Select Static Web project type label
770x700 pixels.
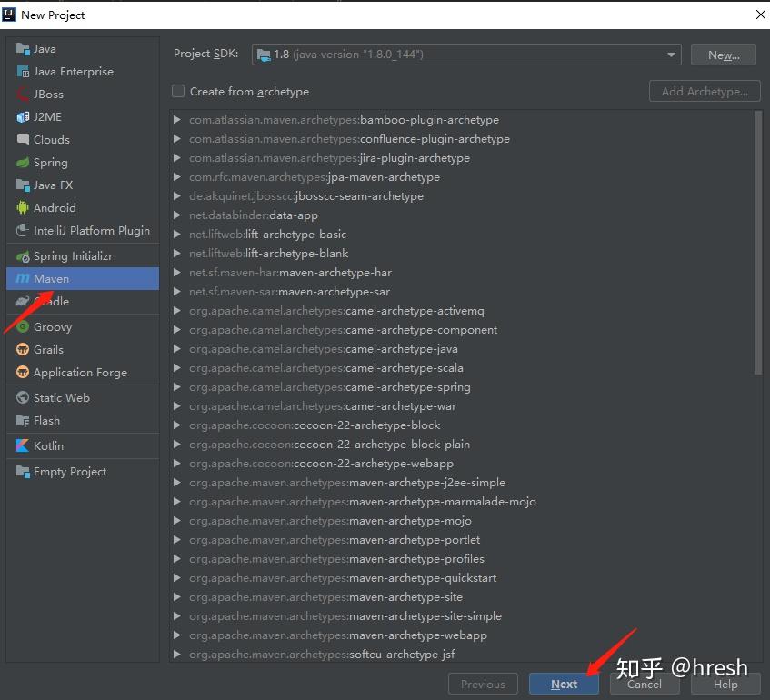pyautogui.click(x=62, y=397)
